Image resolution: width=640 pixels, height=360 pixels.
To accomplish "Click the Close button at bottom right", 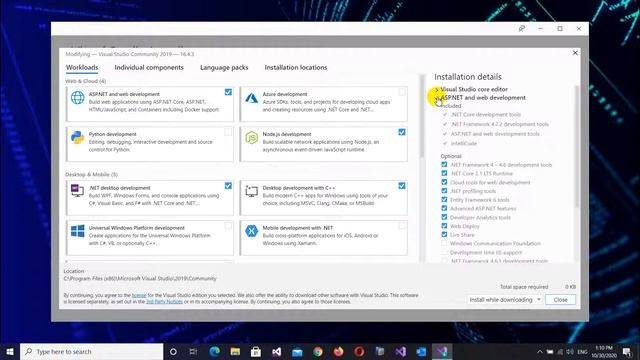I will 560,300.
